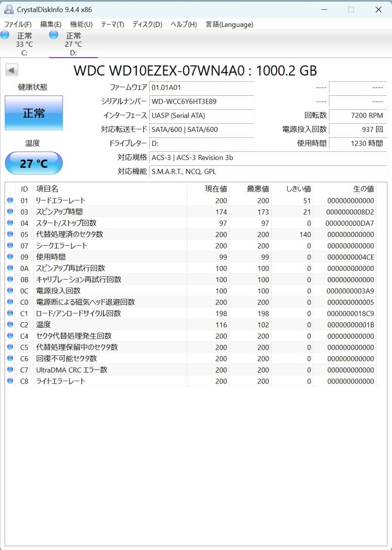Click the しきい値 column header
The height and width of the screenshot is (550, 392).
point(292,189)
